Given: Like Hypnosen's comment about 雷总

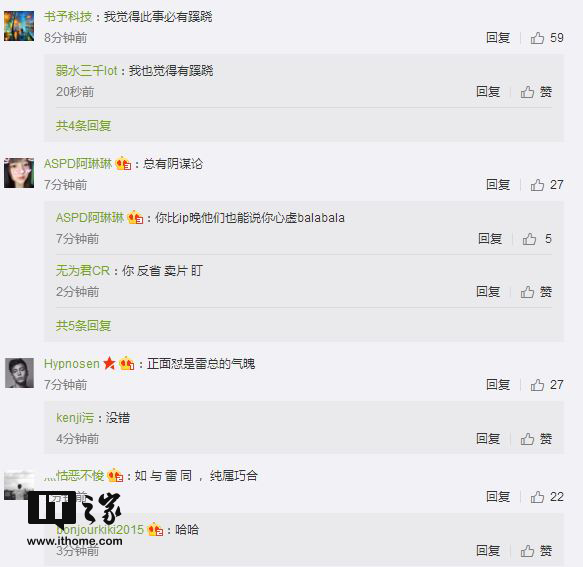Looking at the screenshot, I should (x=547, y=384).
